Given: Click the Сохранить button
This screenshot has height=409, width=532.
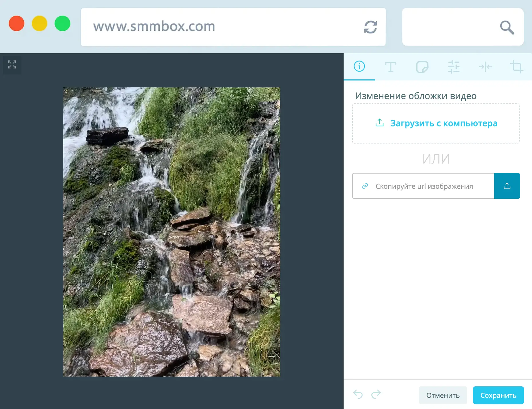Looking at the screenshot, I should coord(498,395).
